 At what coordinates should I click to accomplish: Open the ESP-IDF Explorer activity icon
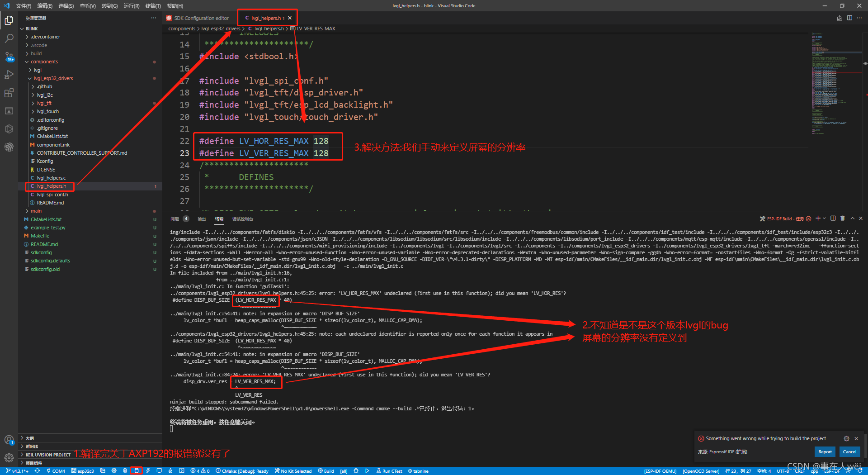point(9,147)
